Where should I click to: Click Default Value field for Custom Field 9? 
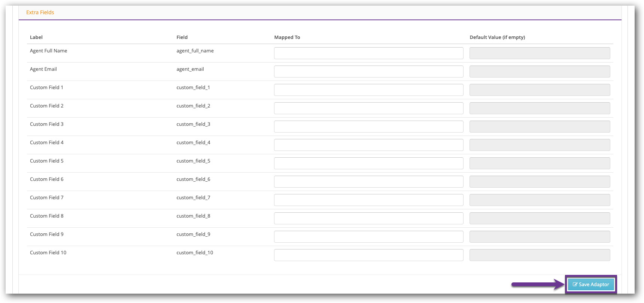[540, 237]
